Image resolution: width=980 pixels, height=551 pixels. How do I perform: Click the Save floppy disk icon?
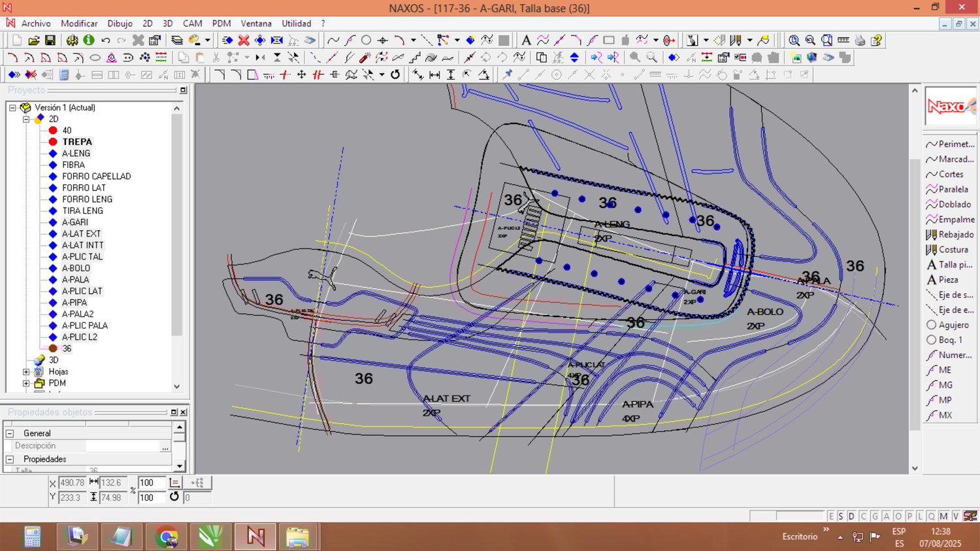50,41
